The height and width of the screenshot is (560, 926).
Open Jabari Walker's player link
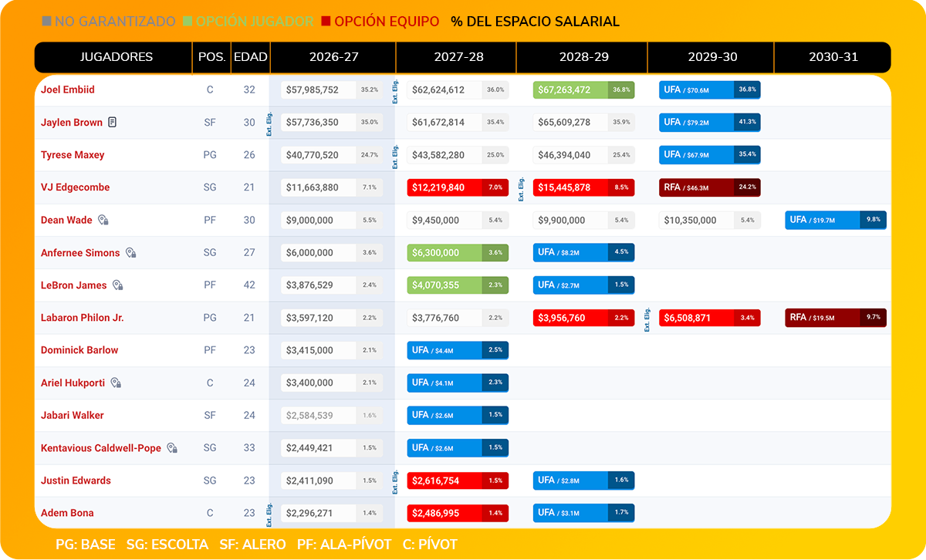pos(73,416)
